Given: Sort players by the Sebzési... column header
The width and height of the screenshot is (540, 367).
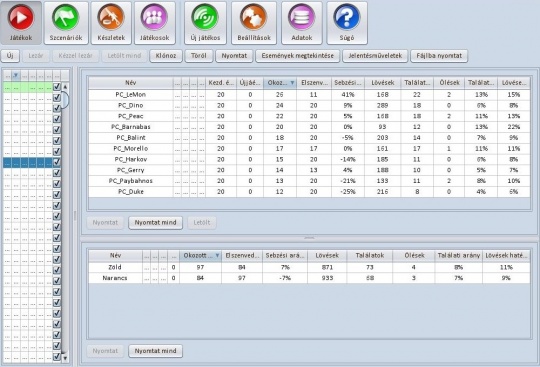Looking at the screenshot, I should point(348,83).
